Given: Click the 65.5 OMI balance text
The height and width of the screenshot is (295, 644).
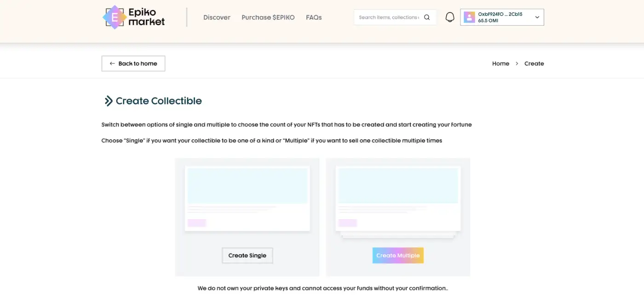Looking at the screenshot, I should point(488,21).
